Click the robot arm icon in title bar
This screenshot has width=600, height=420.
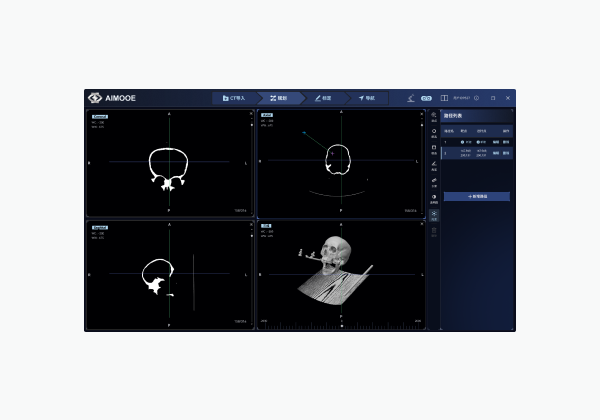(x=411, y=98)
